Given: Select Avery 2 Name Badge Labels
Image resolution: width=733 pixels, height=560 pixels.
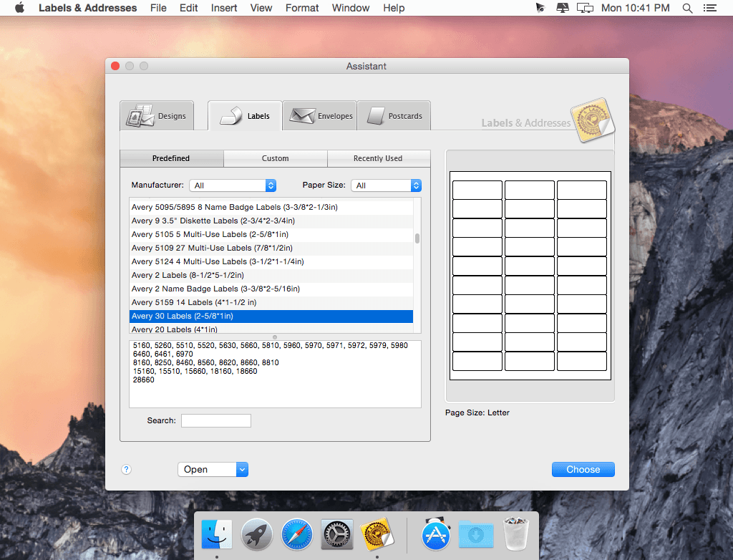Looking at the screenshot, I should pos(271,288).
